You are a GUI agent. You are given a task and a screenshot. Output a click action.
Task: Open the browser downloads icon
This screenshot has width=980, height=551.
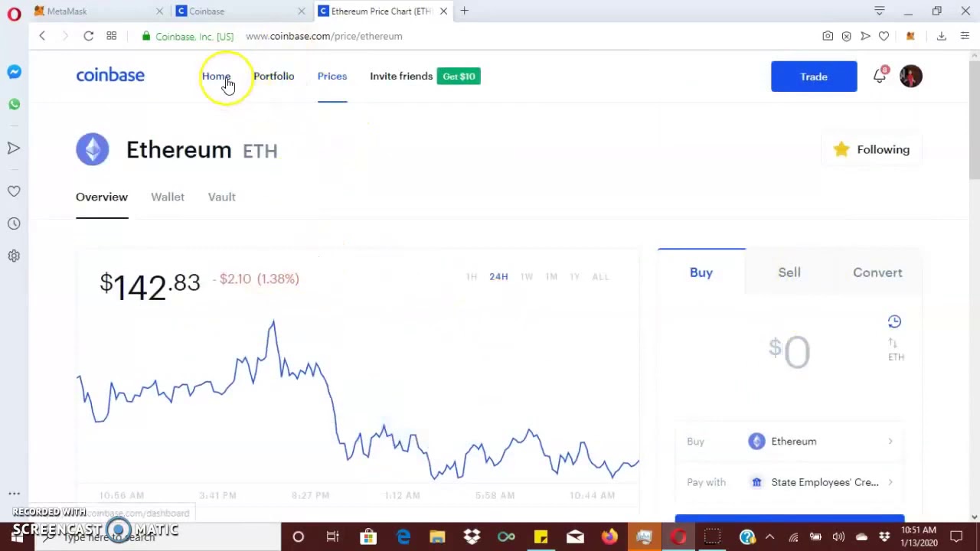(942, 36)
